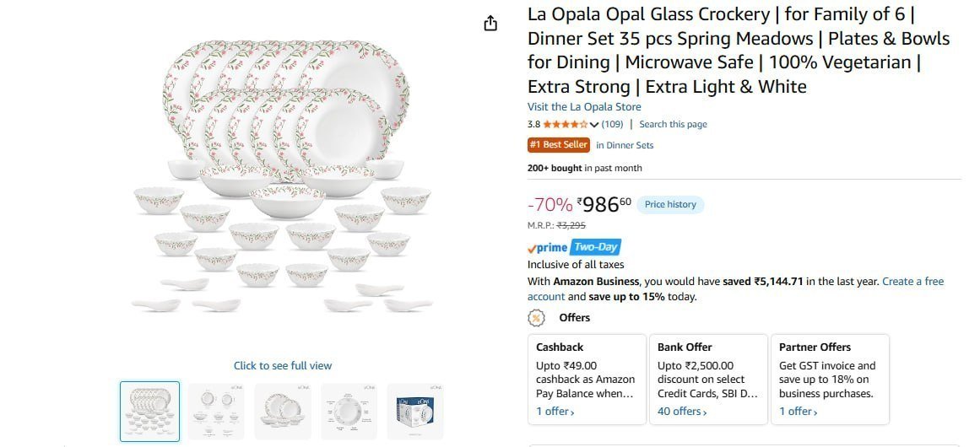Open the Price history pill
Viewport: 980px width, 447px height.
[670, 205]
